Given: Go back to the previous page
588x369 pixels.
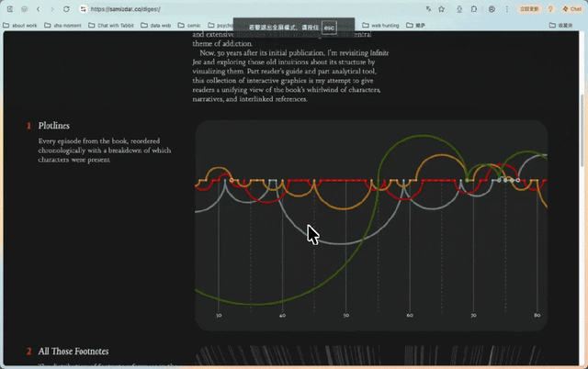Looking at the screenshot, I should click(39, 9).
